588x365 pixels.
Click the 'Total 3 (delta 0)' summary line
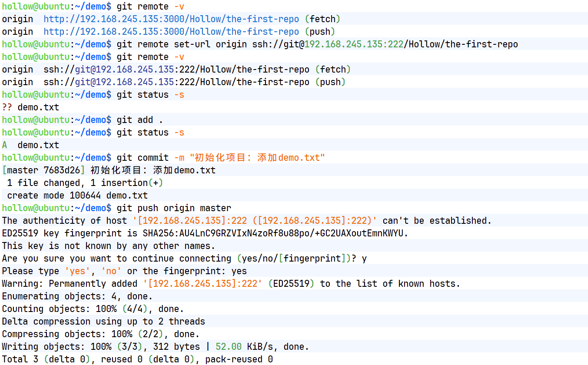click(137, 359)
